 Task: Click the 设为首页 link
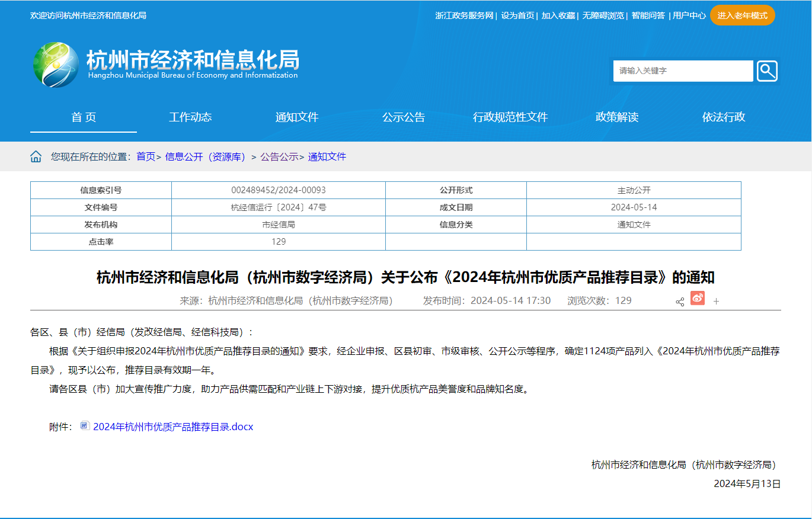coord(517,15)
